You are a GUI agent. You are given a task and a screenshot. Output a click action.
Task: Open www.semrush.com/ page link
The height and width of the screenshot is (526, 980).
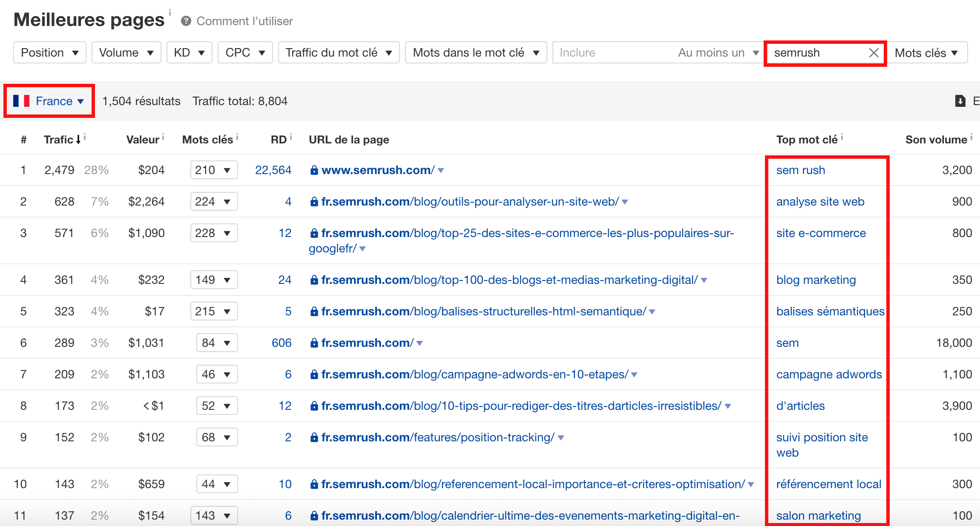coord(378,170)
